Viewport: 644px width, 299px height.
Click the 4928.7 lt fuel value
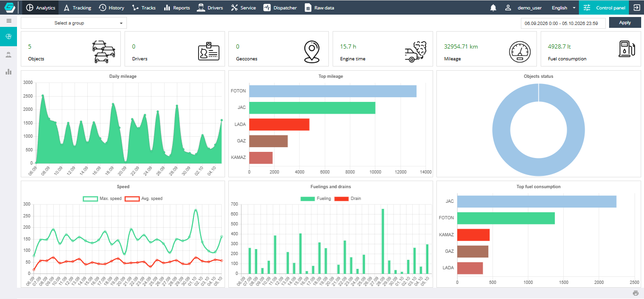559,46
